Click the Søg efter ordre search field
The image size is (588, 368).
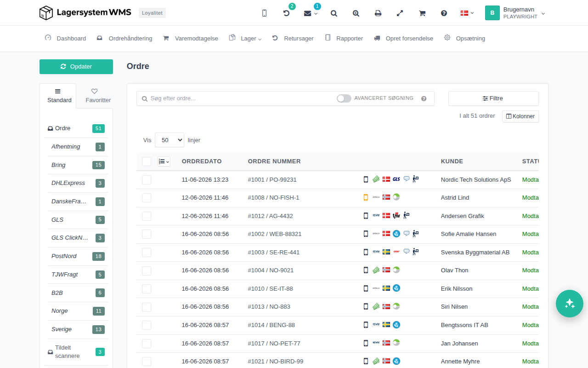(239, 98)
